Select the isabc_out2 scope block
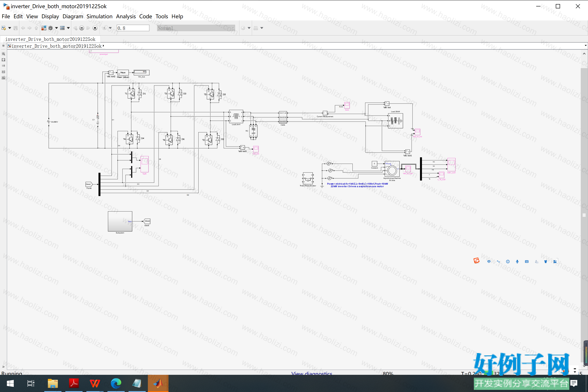Screen dimensions: 588x392 [451, 164]
